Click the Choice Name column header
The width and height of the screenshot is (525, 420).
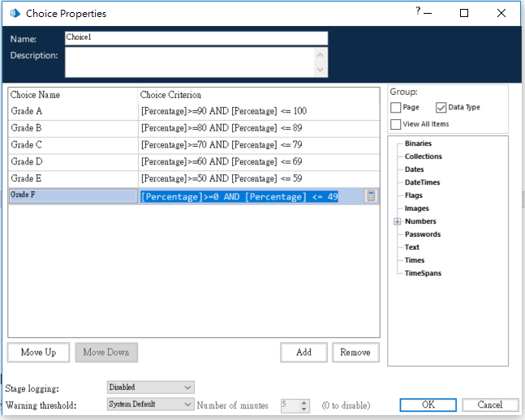click(73, 95)
